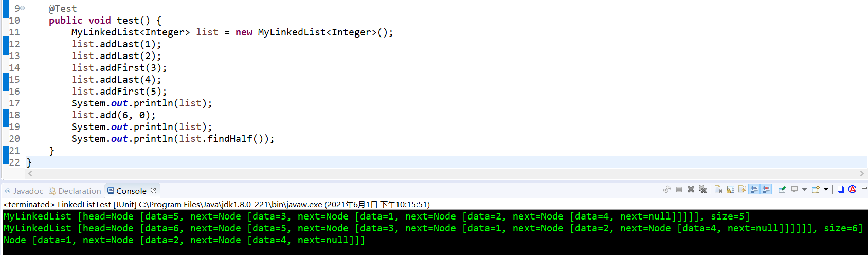Click the editor horizontal scrollbar left arrow
Viewport: 868px width, 255px height.
coord(30,174)
